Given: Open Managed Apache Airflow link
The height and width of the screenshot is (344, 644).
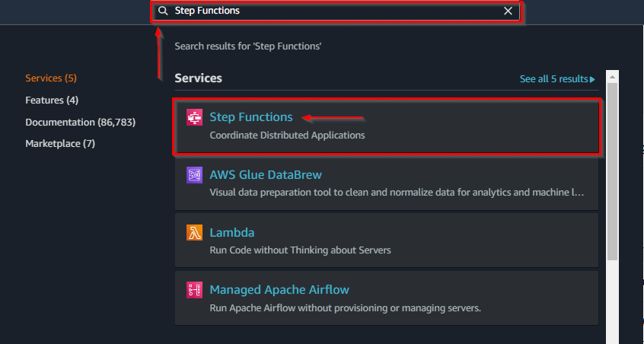Looking at the screenshot, I should click(x=279, y=290).
